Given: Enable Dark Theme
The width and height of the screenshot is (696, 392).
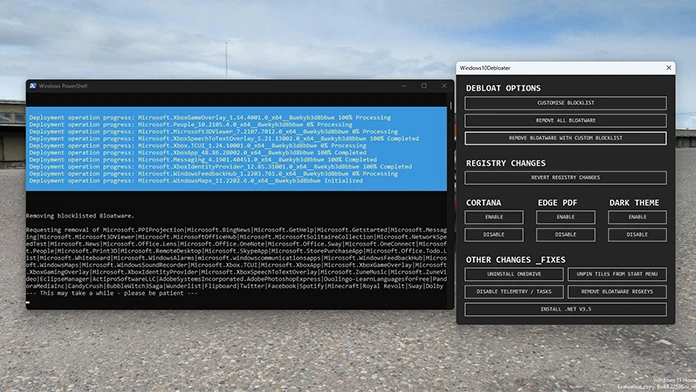Looking at the screenshot, I should coord(637,217).
